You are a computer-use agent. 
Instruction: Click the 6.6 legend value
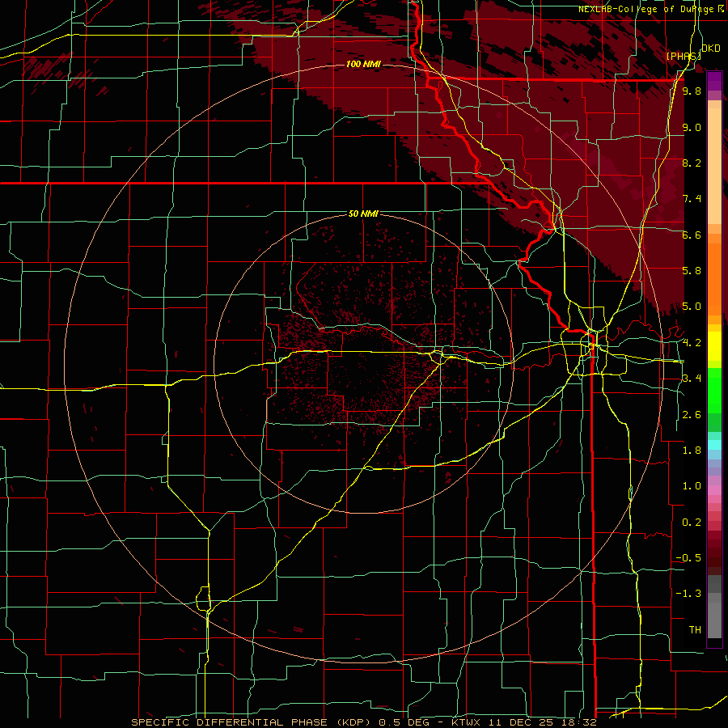click(692, 235)
